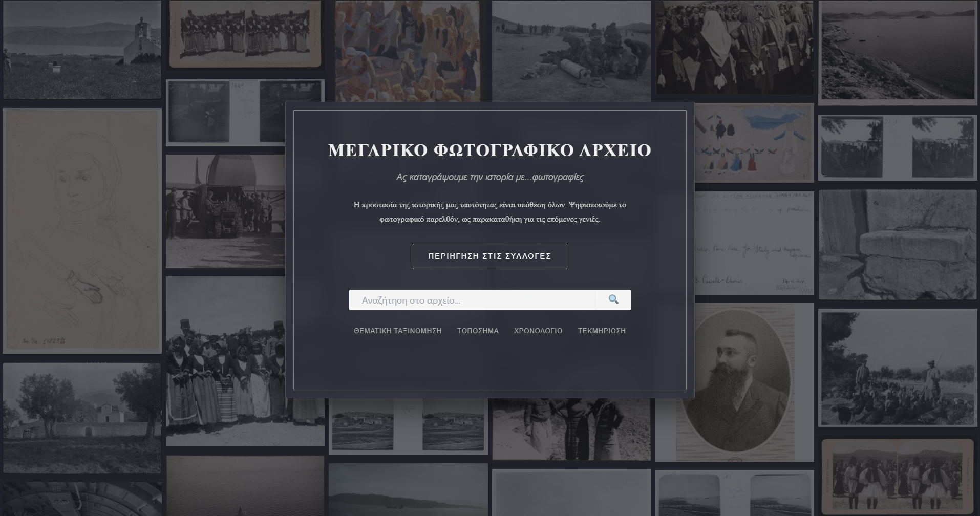Open the white chapel landscape photo
The width and height of the screenshot is (980, 516).
(x=82, y=50)
